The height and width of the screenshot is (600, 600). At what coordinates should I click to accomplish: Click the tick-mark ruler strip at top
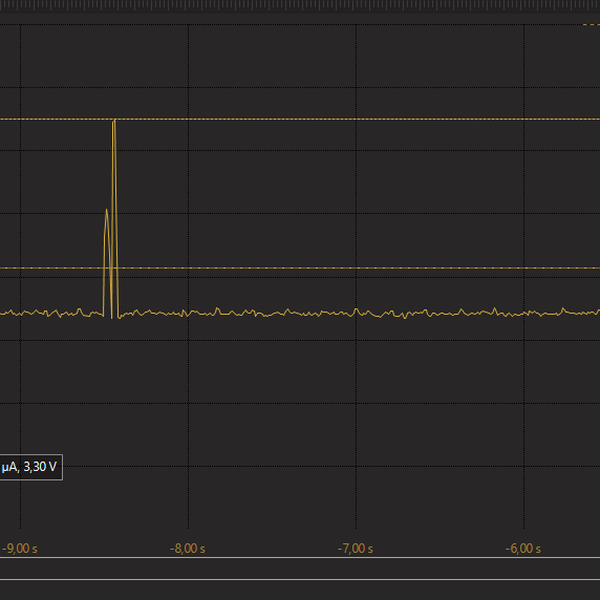click(300, 5)
